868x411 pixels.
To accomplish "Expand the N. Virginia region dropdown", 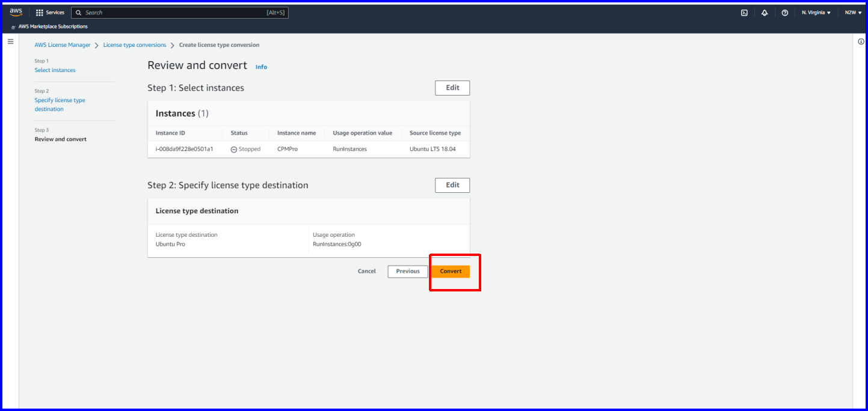I will tap(816, 13).
